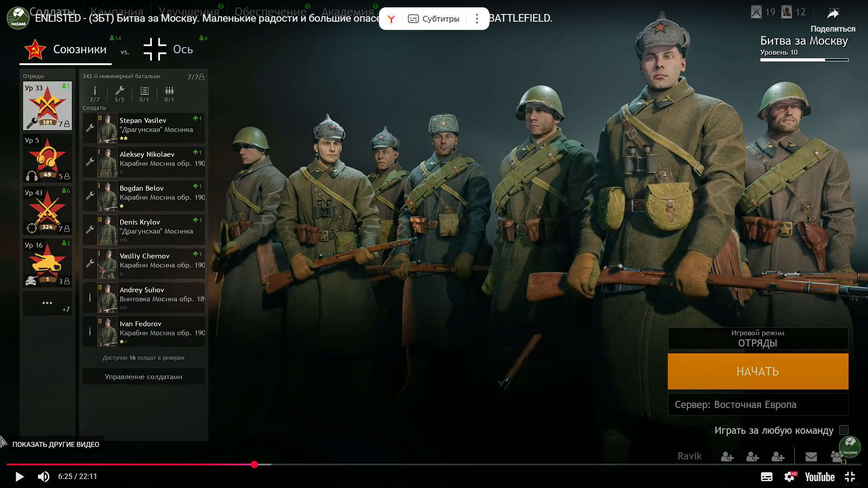Click the Управление солдатами button
Image resolution: width=868 pixels, height=488 pixels.
143,376
